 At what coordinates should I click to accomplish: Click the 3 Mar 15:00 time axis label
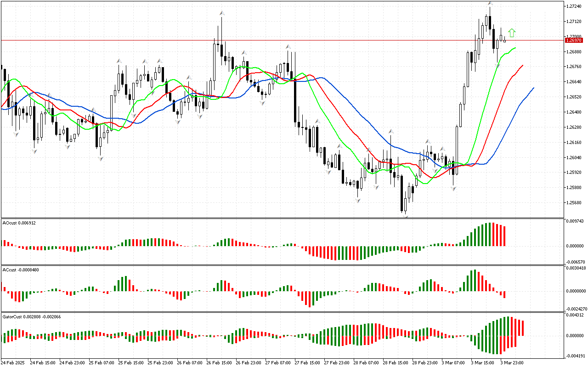(x=482, y=363)
